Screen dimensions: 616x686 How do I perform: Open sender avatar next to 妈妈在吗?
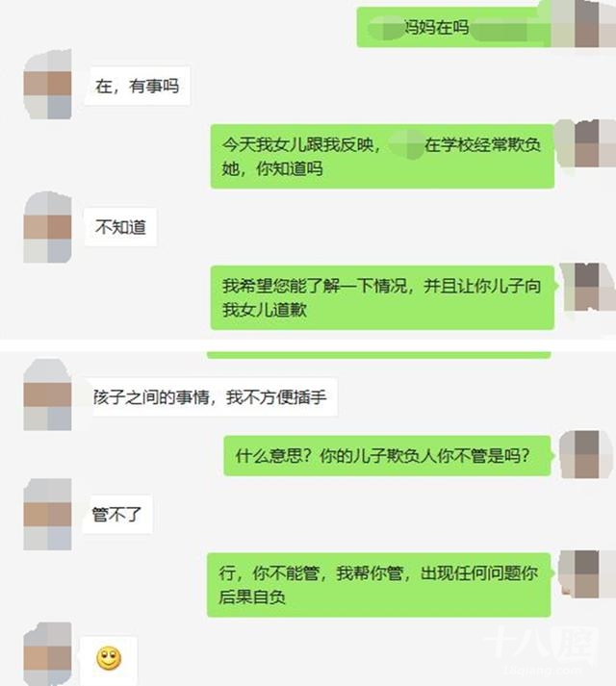583,24
